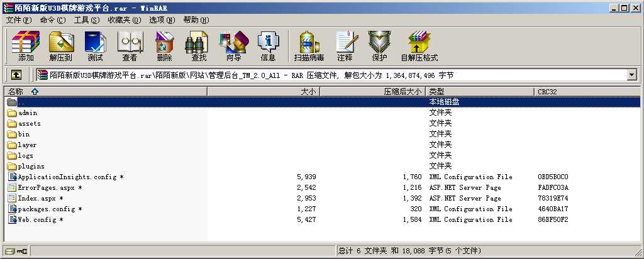Click CRC32 value 0BD5B0C0

pos(553,177)
